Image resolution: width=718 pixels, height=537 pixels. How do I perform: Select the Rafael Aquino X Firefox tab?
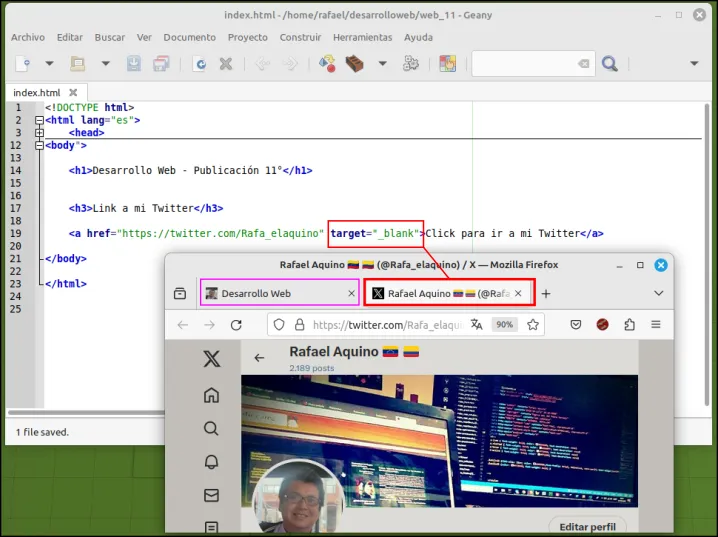(x=449, y=293)
